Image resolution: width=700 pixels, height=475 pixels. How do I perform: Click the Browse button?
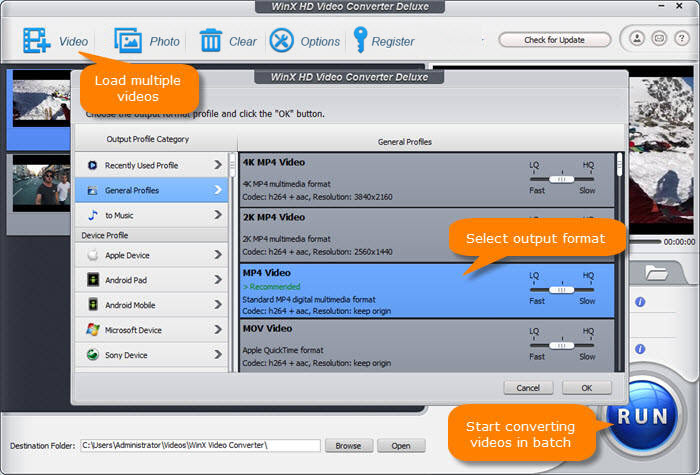tap(348, 446)
